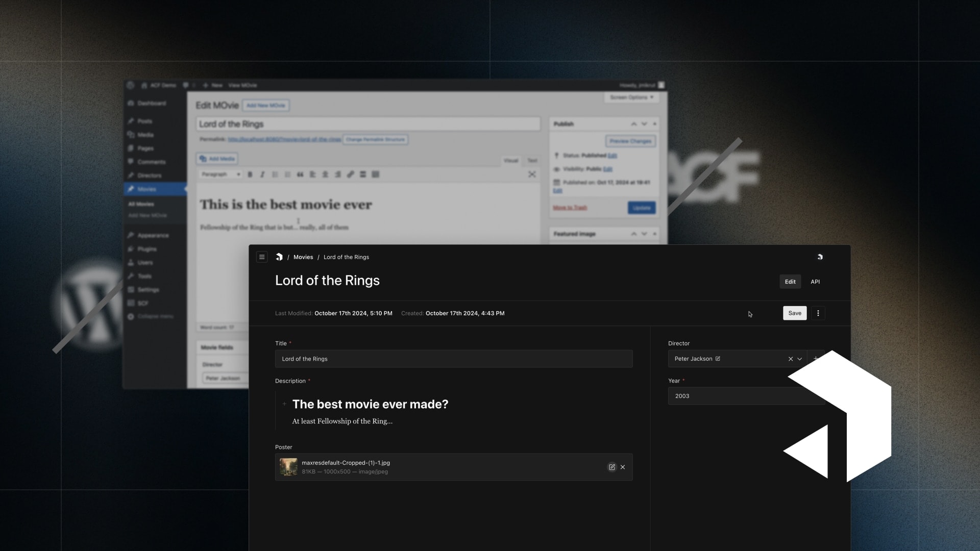Collapse the WordPress sidebar menu
The image size is (980, 551).
coord(151,316)
